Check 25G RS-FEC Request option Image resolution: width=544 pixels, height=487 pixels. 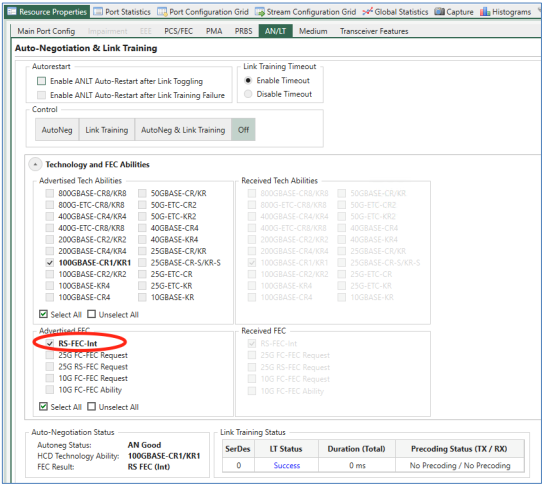[50, 367]
